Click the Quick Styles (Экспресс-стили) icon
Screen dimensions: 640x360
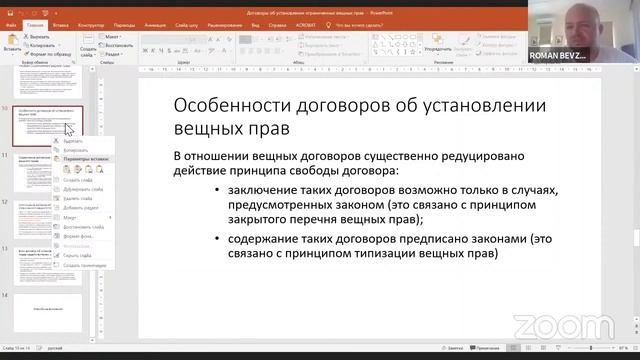pos(464,40)
